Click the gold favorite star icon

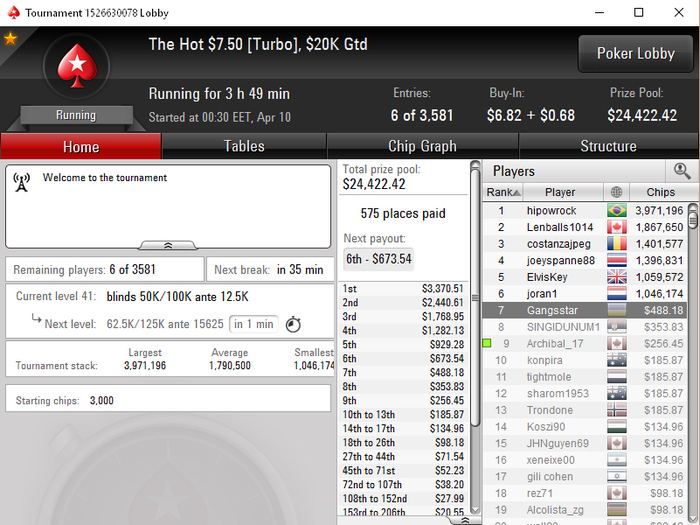click(x=10, y=39)
